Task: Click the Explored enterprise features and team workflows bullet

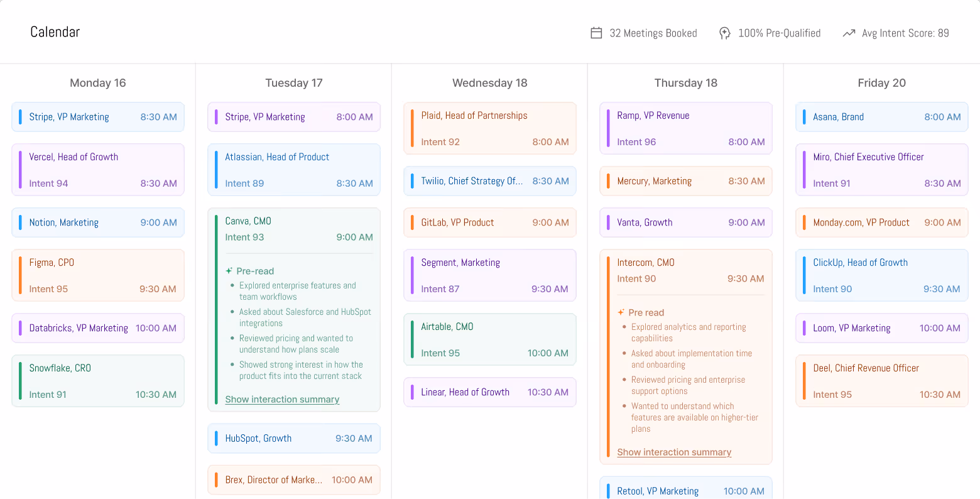Action: tap(297, 291)
